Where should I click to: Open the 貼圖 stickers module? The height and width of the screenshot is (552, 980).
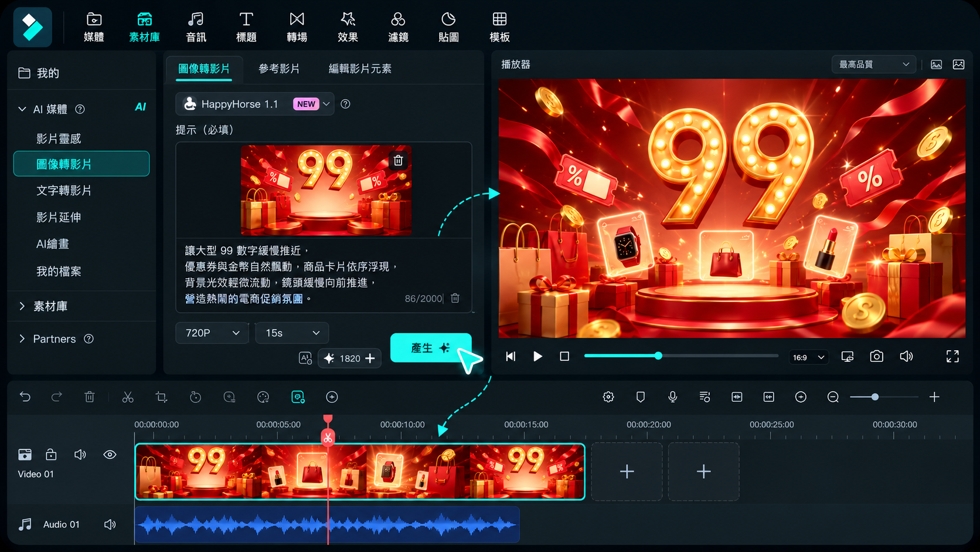click(448, 27)
